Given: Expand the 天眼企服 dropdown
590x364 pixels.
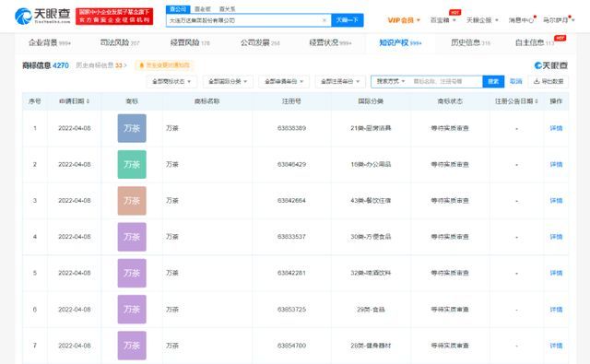Looking at the screenshot, I should click(x=482, y=20).
